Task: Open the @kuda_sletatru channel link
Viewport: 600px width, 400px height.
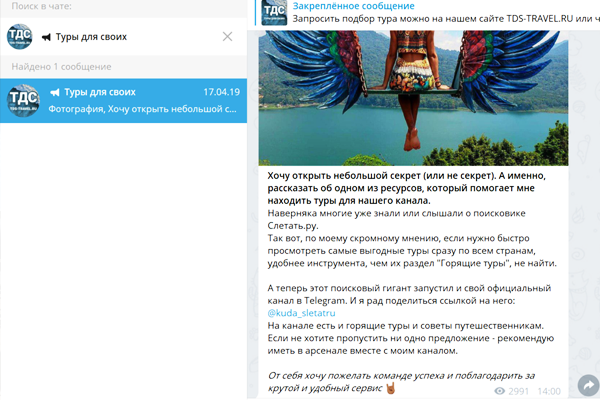Action: (x=301, y=313)
